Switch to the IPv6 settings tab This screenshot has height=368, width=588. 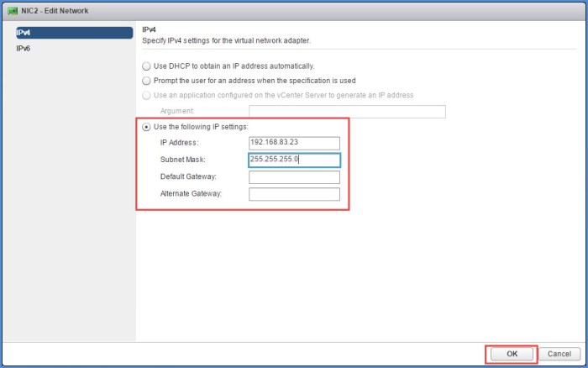tap(24, 49)
